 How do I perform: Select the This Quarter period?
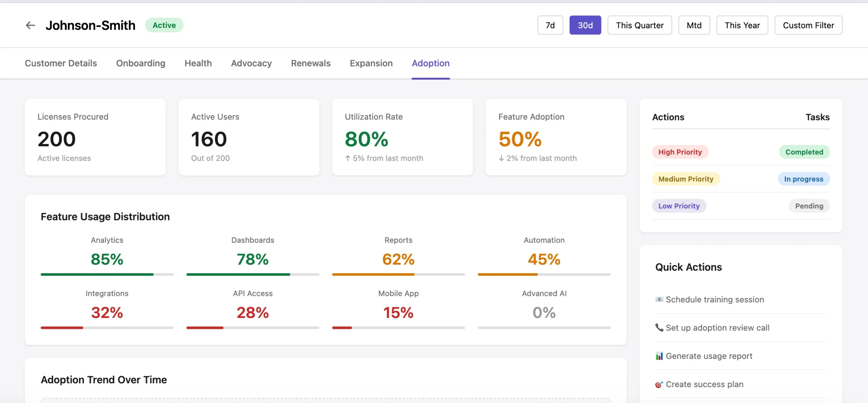pyautogui.click(x=639, y=25)
